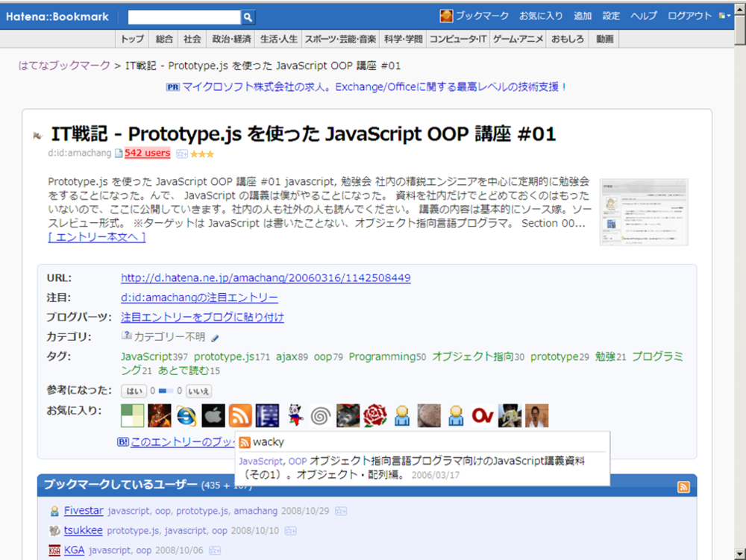Click the man's face favorite avatar
The height and width of the screenshot is (560, 746).
(536, 415)
